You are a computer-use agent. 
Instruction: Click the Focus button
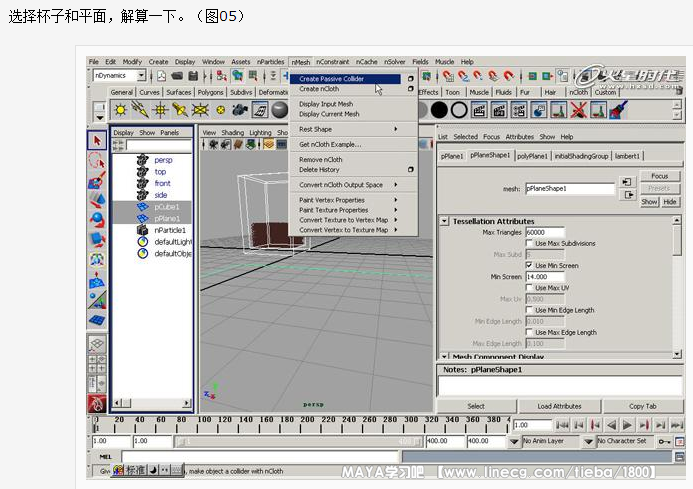coord(659,176)
